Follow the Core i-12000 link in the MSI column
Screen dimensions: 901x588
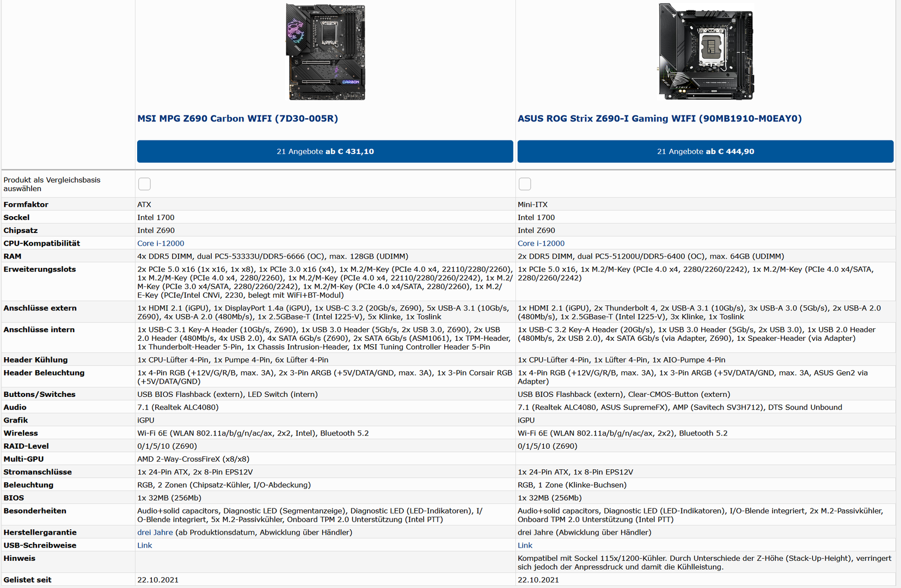click(x=161, y=243)
